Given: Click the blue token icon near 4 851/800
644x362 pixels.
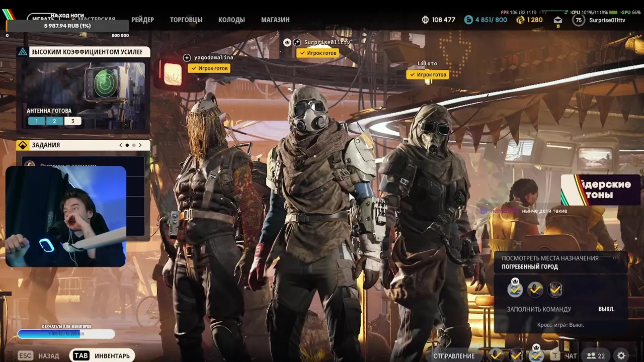Looking at the screenshot, I should [x=469, y=20].
